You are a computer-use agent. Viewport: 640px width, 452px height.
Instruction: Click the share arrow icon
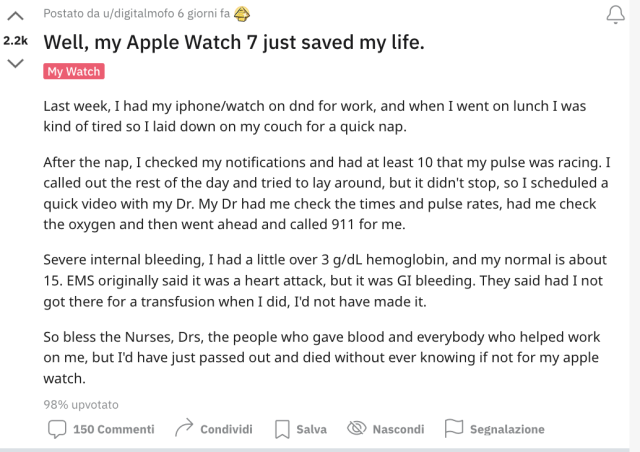click(183, 428)
